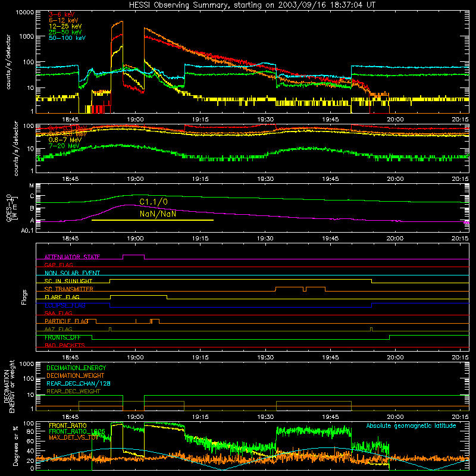The width and height of the screenshot is (476, 476).
Task: Select the ATTENUATOR_STATE flag label
Action: tap(72, 257)
